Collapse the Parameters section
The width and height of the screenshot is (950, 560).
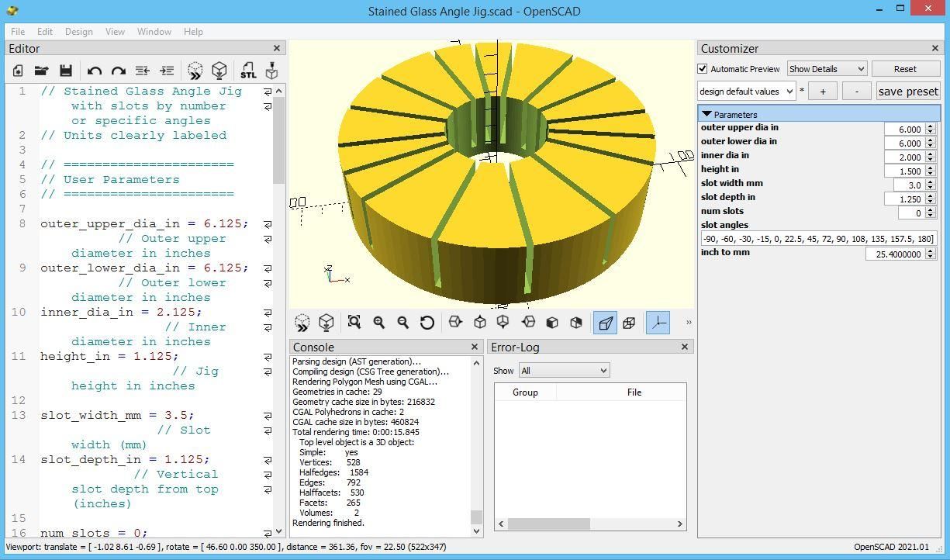[706, 114]
